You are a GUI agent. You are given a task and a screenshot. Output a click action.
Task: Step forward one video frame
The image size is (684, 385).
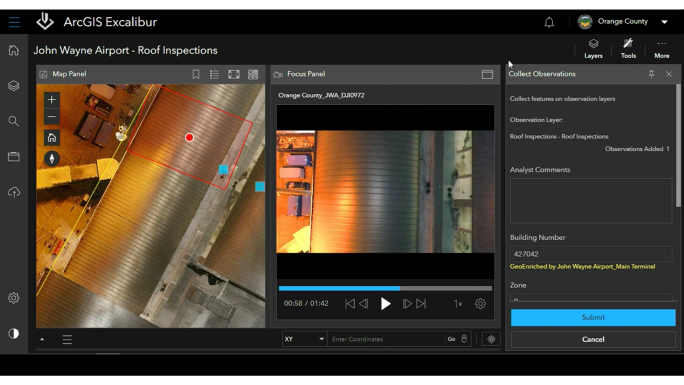(407, 303)
